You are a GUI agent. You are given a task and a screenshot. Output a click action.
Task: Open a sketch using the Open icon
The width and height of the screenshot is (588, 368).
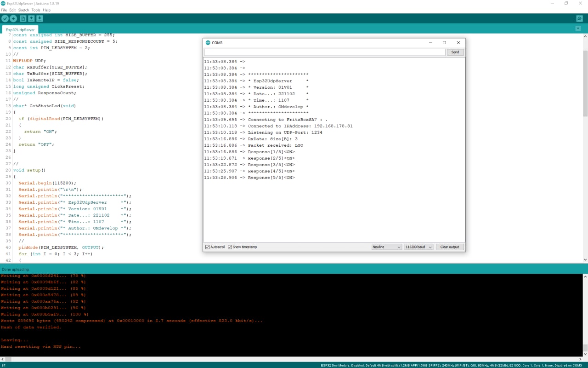[x=31, y=18]
